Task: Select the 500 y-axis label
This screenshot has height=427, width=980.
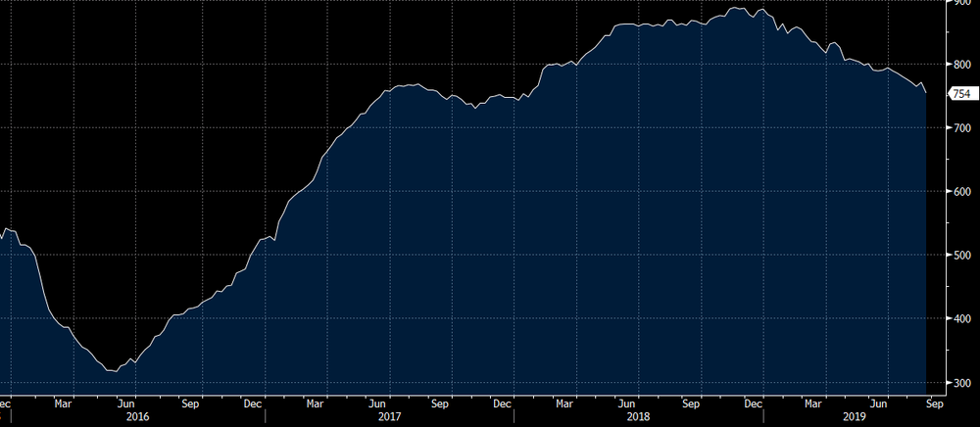Action: coord(961,255)
